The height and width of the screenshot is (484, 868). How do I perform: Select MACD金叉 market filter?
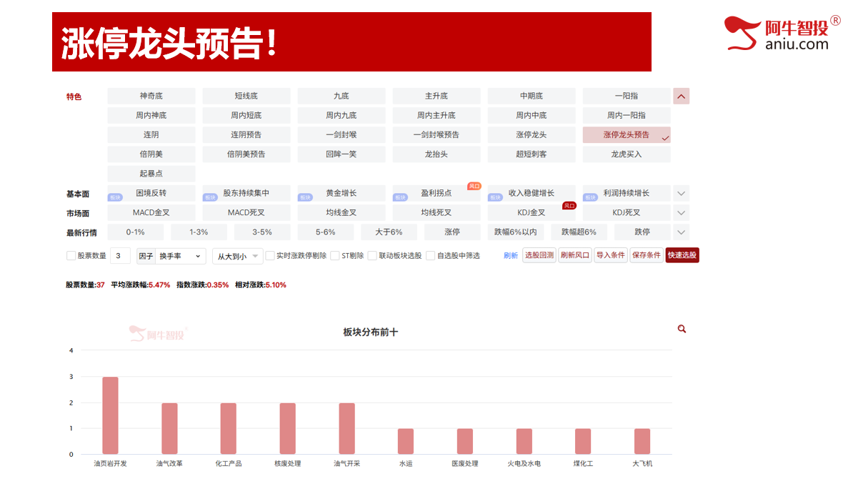coord(151,212)
